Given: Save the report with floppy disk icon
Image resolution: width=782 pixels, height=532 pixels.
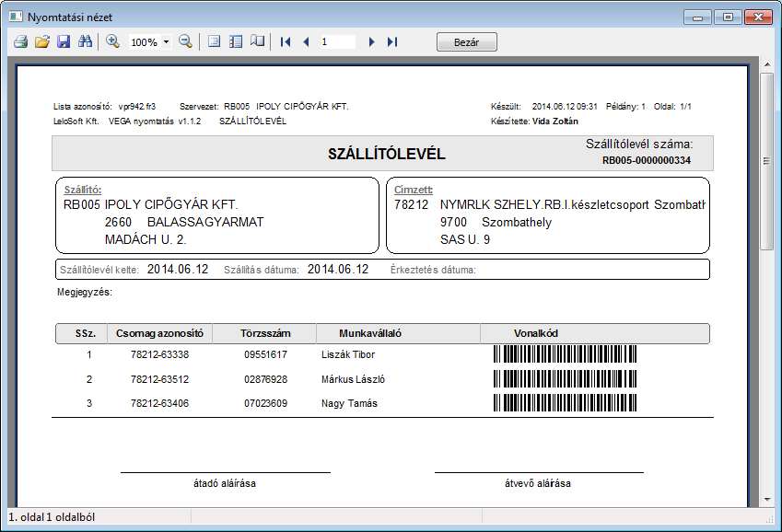Looking at the screenshot, I should coord(64,42).
